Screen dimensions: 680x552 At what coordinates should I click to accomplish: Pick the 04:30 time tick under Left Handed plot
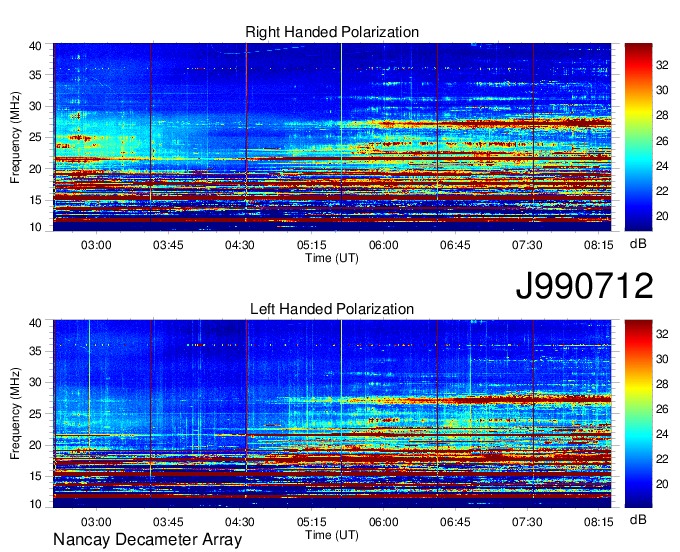[240, 522]
